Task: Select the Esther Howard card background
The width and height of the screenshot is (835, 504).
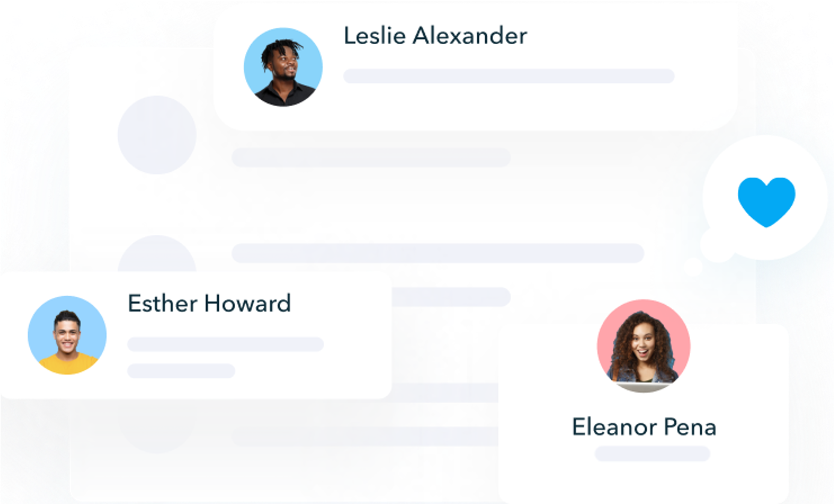Action: pyautogui.click(x=195, y=335)
